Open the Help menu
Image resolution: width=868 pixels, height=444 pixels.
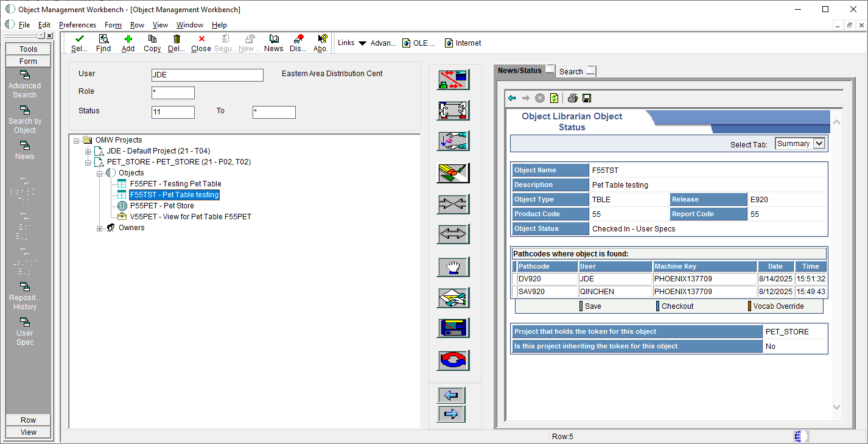[219, 25]
